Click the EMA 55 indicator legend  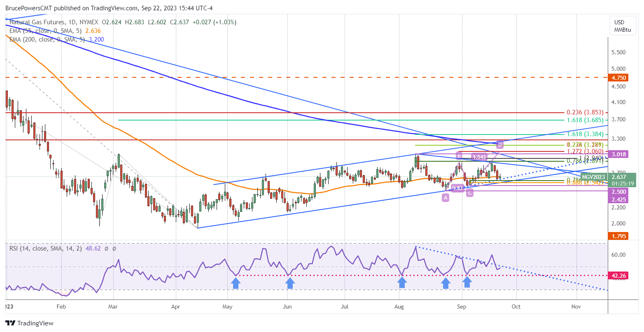(46, 31)
